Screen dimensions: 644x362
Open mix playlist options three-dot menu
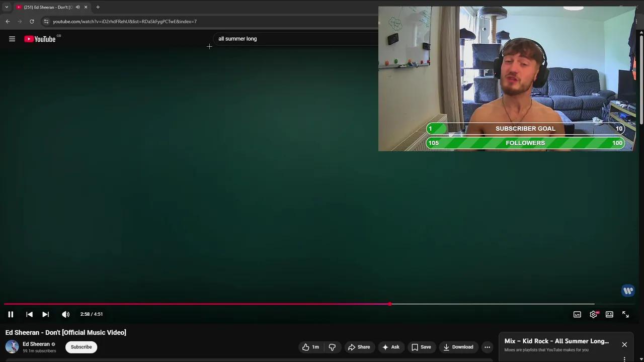624,359
